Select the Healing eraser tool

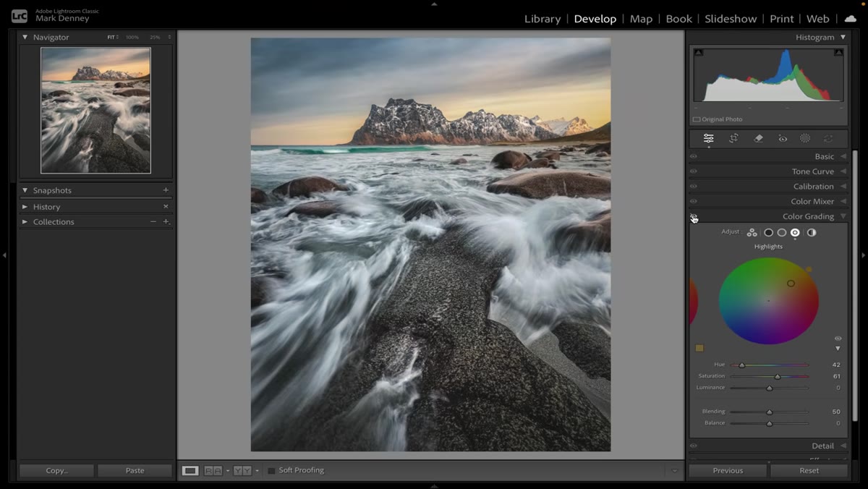click(758, 138)
